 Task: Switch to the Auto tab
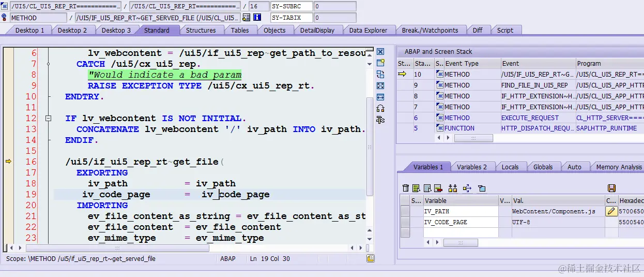tap(574, 167)
